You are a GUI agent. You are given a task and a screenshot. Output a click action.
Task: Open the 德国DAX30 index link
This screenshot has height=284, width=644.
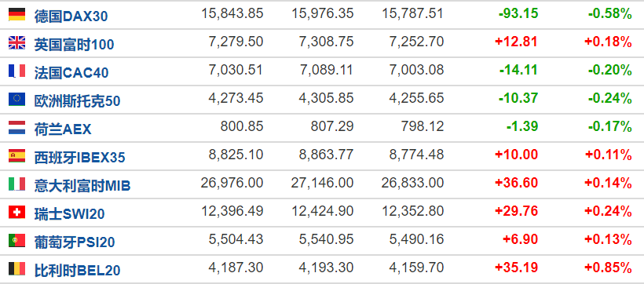point(71,16)
